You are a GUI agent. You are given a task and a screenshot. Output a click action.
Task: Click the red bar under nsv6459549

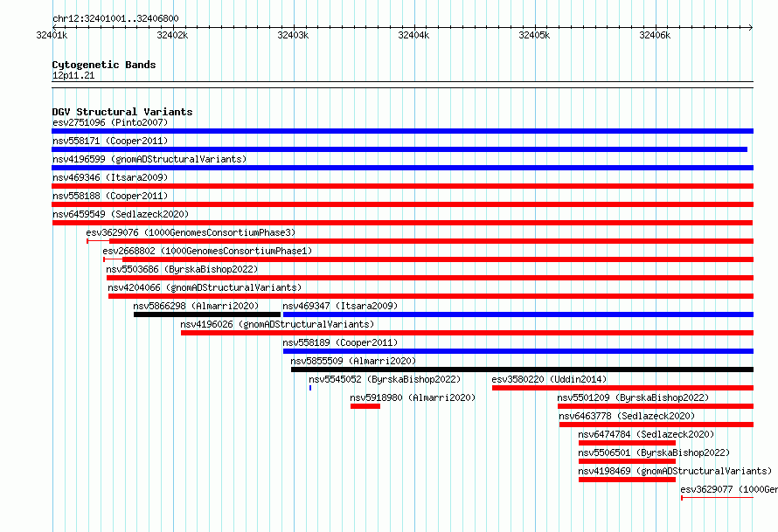[x=402, y=223]
